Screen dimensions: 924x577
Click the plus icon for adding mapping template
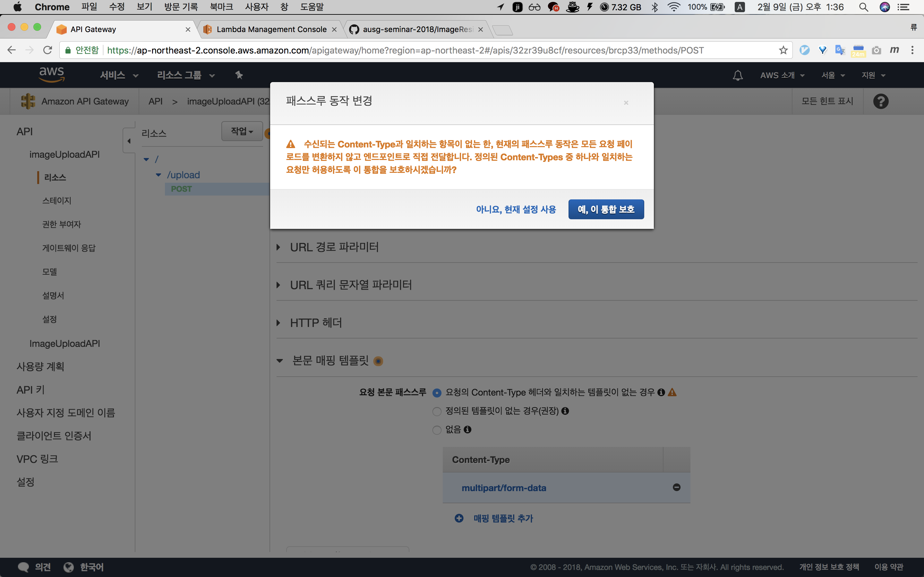[459, 518]
